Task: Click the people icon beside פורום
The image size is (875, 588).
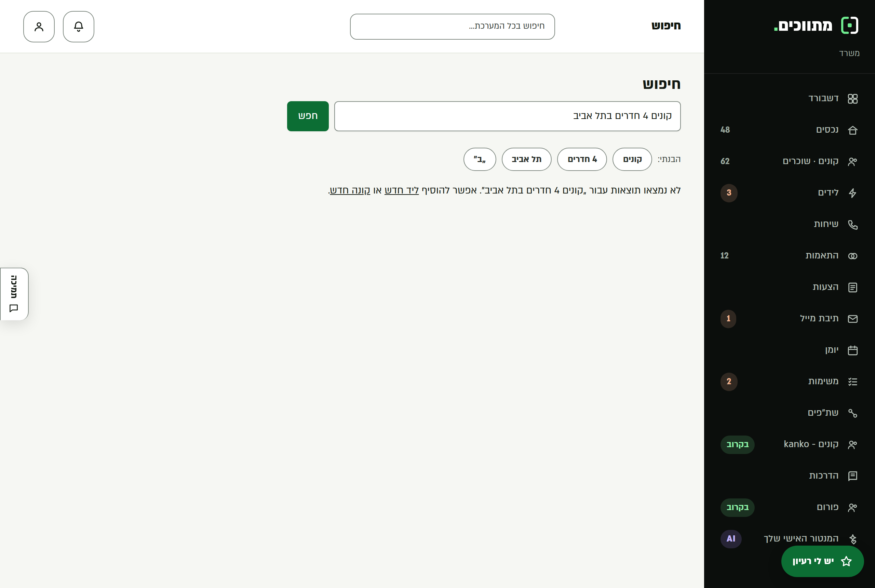Action: click(x=852, y=507)
